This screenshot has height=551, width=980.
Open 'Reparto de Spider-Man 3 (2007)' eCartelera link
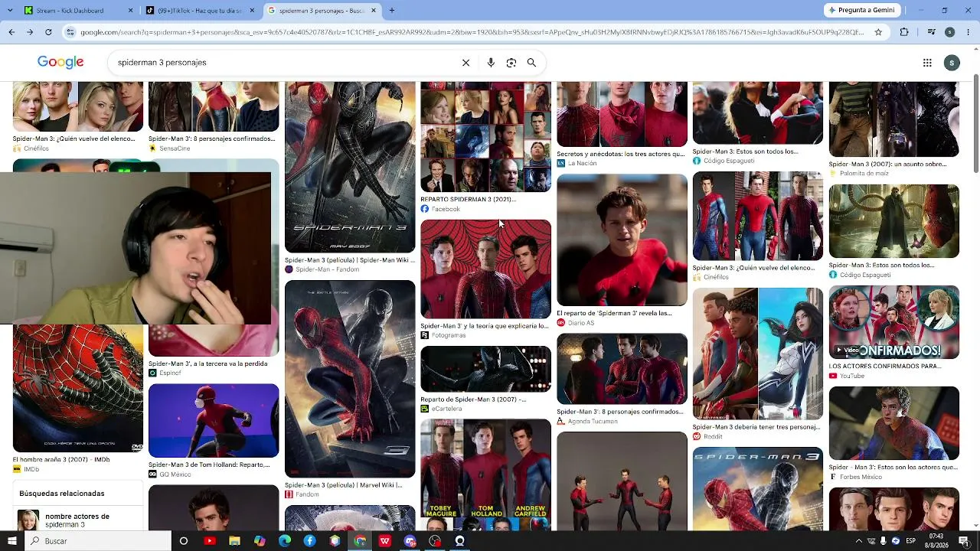(473, 399)
